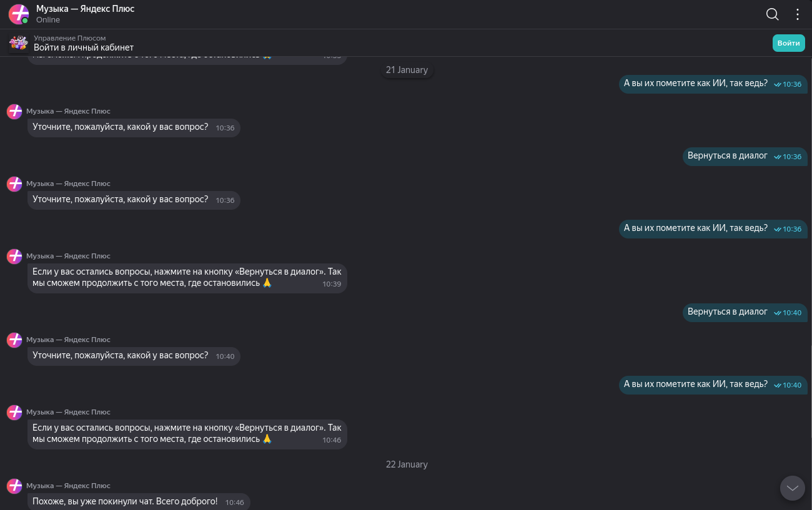Select the outgoing Вернуться в диалог message at 10:36
Image resolution: width=812 pixels, height=510 pixels.
(x=745, y=156)
